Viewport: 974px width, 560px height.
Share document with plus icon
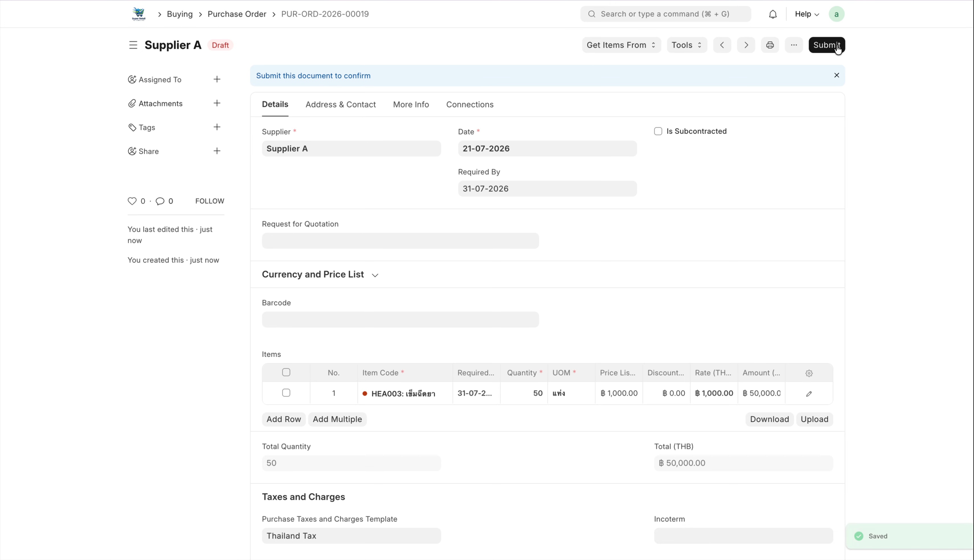coord(217,151)
